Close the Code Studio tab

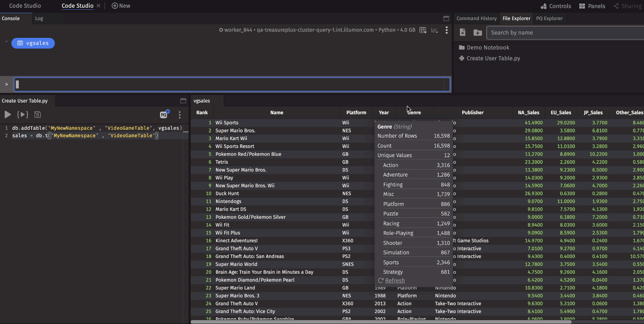click(98, 6)
